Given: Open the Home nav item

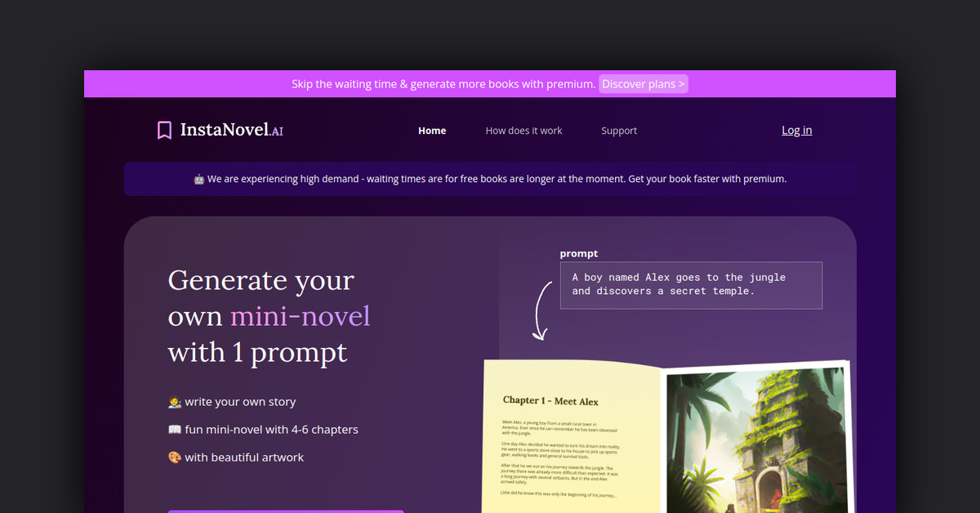Looking at the screenshot, I should pyautogui.click(x=432, y=131).
